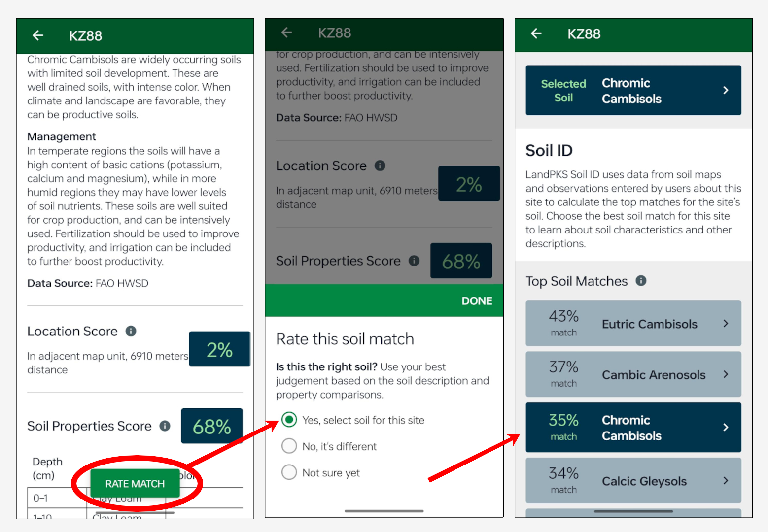This screenshot has height=532, width=768.
Task: Choose "No, it's different" option
Action: [x=289, y=446]
